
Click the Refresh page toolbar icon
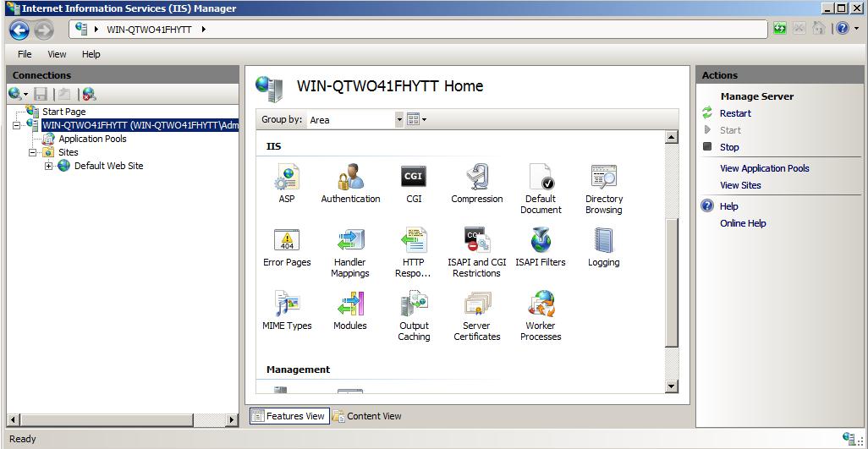point(780,28)
